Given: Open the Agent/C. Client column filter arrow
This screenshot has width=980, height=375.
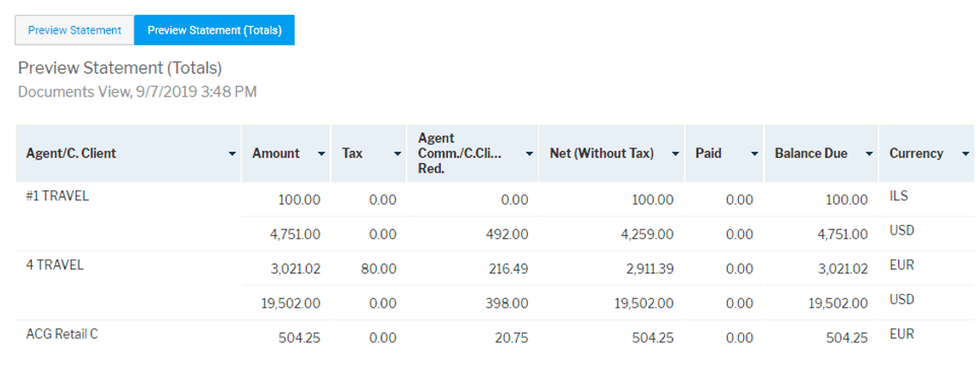Looking at the screenshot, I should (x=232, y=154).
